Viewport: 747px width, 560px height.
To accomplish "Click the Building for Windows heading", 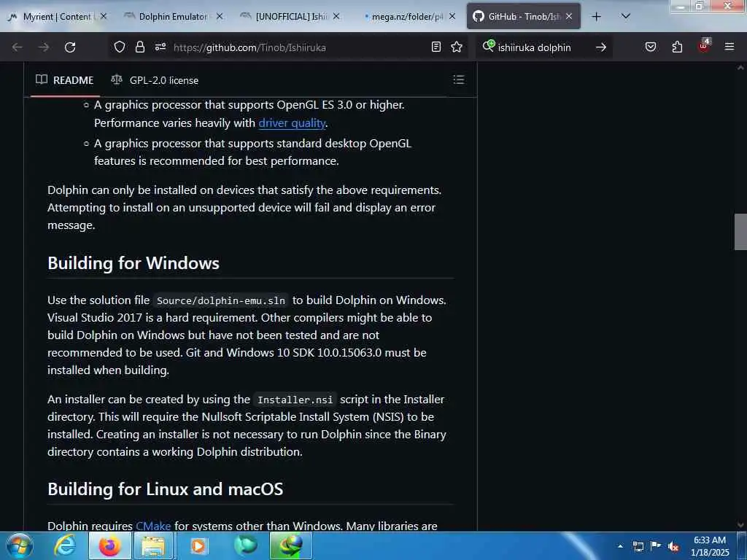I will coord(133,263).
